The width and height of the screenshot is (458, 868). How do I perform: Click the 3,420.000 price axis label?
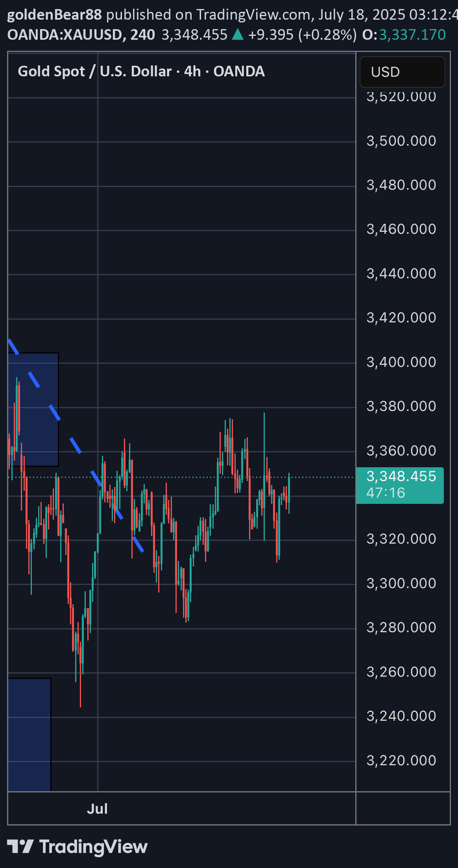[401, 317]
